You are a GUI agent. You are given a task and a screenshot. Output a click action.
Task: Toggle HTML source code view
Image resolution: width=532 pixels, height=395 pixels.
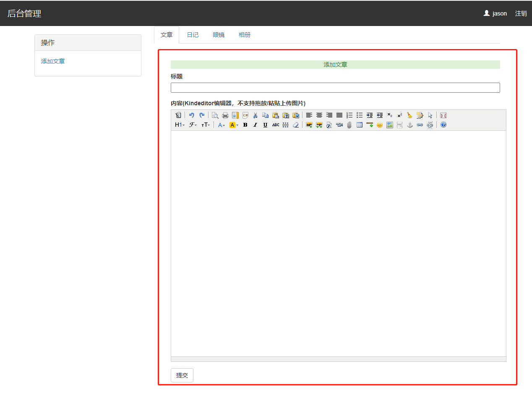click(x=178, y=115)
